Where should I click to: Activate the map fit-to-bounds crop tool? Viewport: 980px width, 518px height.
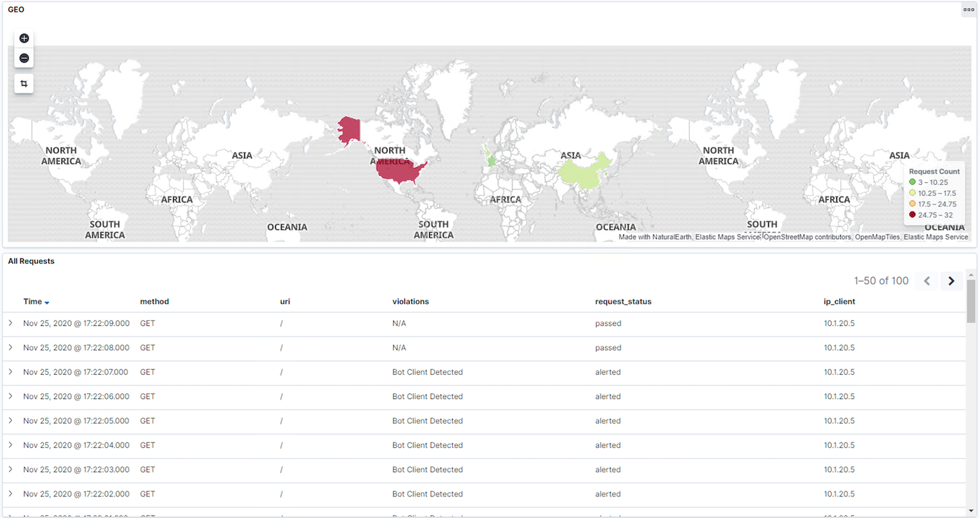[x=24, y=84]
